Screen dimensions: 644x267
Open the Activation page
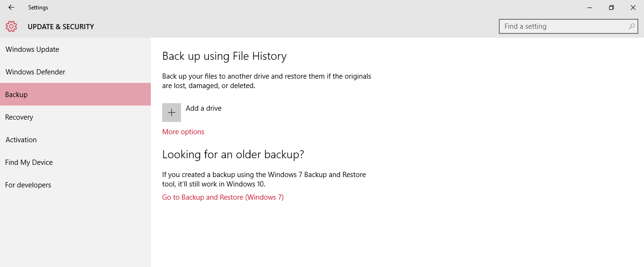(x=21, y=140)
